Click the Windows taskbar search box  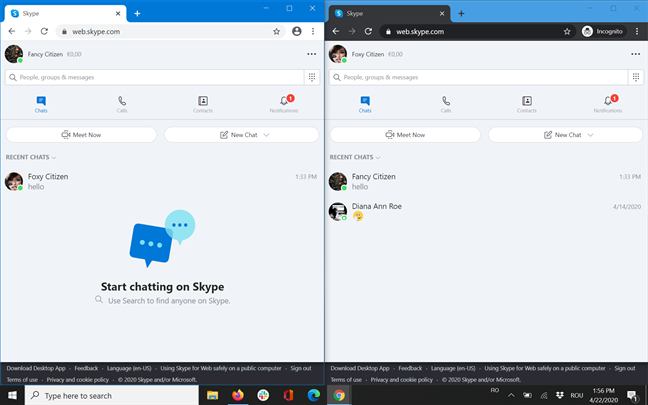(x=112, y=395)
